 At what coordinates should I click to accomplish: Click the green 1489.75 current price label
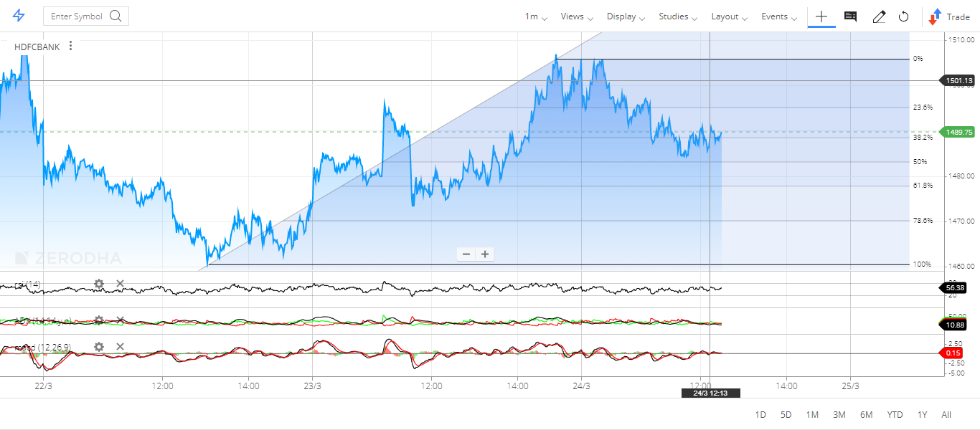pos(958,132)
